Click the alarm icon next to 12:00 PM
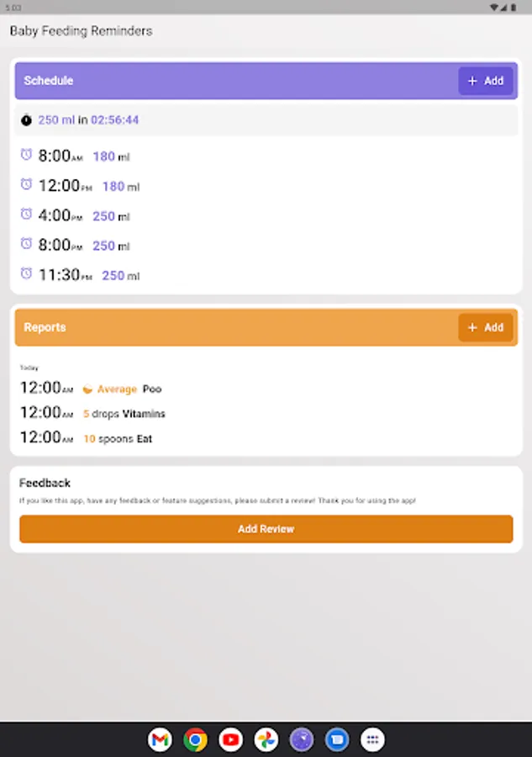532x757 pixels. click(x=26, y=184)
